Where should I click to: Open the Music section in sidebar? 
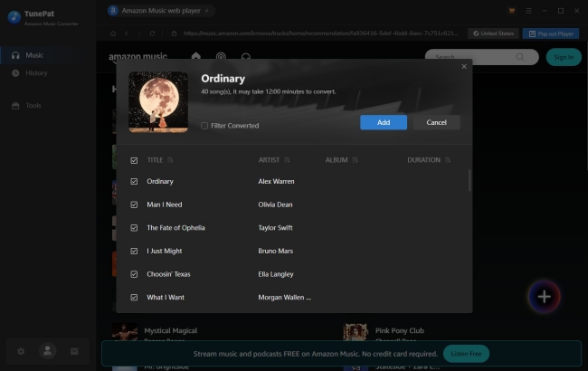click(48, 55)
